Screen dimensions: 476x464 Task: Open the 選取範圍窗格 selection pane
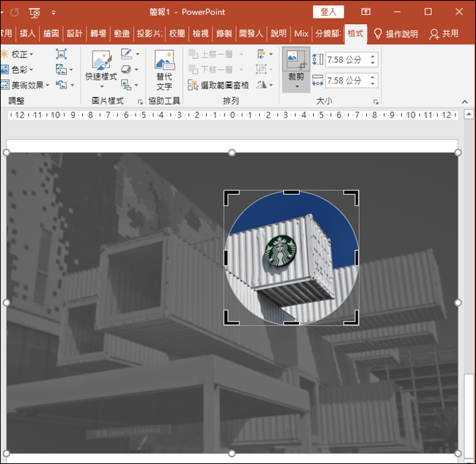pyautogui.click(x=218, y=85)
